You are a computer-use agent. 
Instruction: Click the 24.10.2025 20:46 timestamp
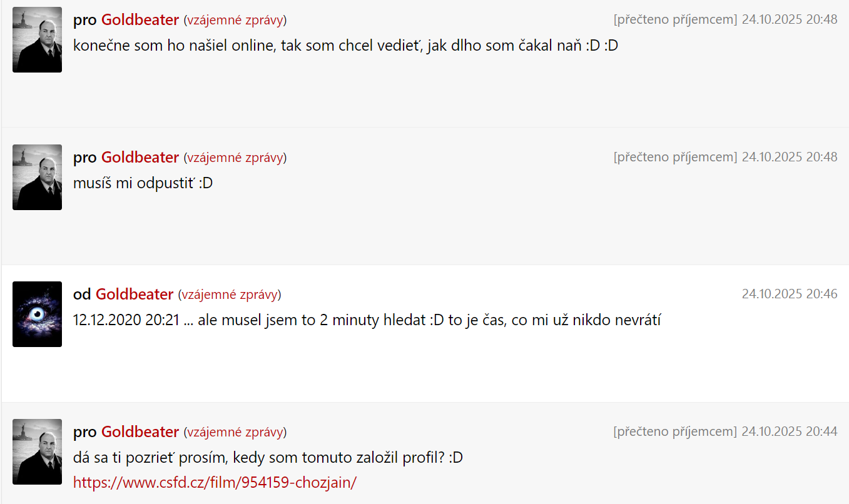(790, 295)
